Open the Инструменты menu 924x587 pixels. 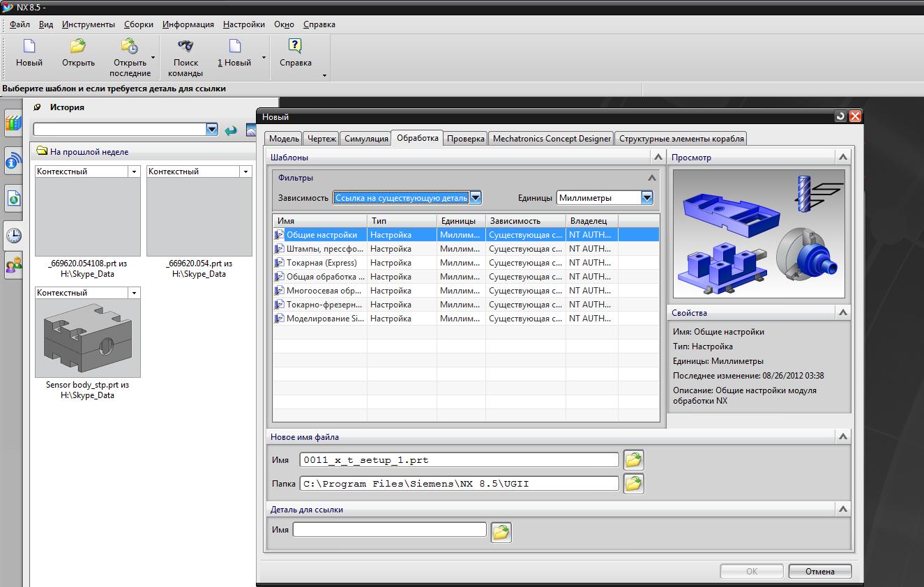pyautogui.click(x=88, y=24)
